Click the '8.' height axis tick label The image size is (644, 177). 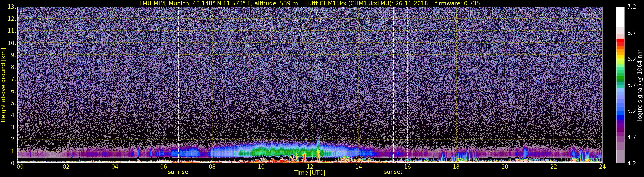coord(13,67)
